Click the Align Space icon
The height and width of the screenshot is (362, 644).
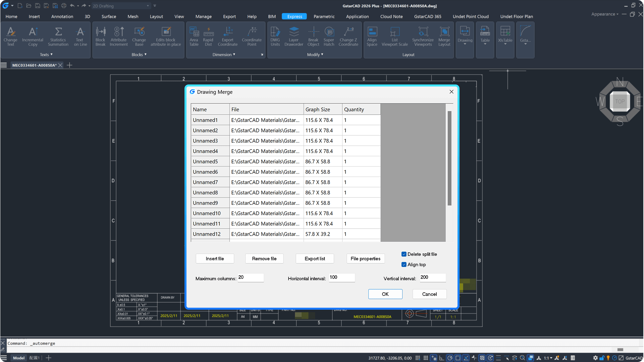(x=372, y=36)
